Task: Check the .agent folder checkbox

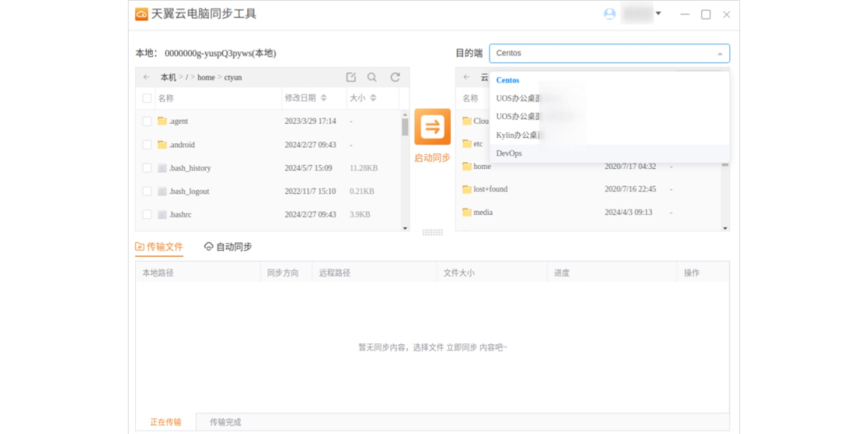Action: (x=147, y=121)
